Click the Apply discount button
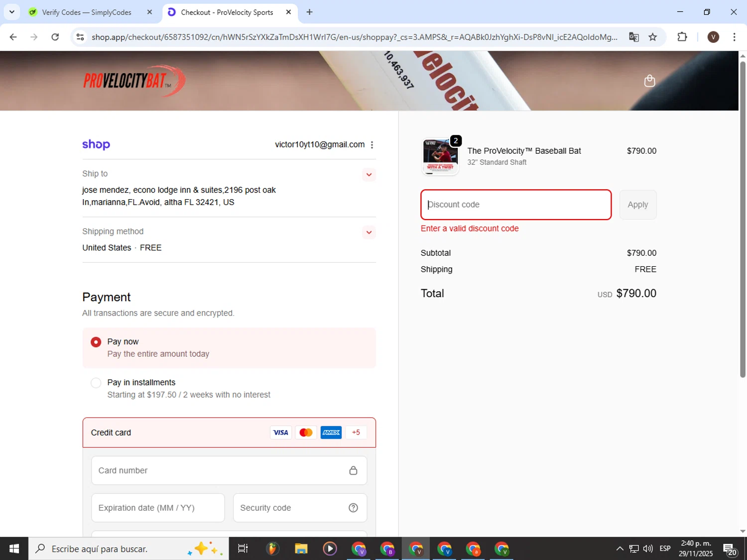Screen dimensions: 747x560 point(638,205)
